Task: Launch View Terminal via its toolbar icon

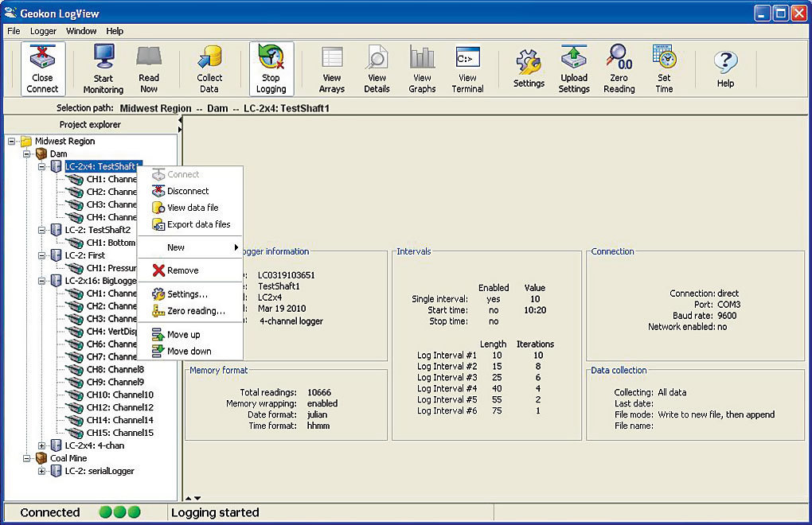Action: [x=467, y=68]
